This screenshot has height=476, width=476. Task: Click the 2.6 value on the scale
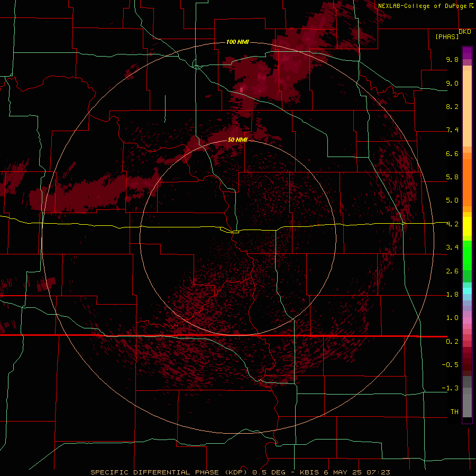(452, 271)
